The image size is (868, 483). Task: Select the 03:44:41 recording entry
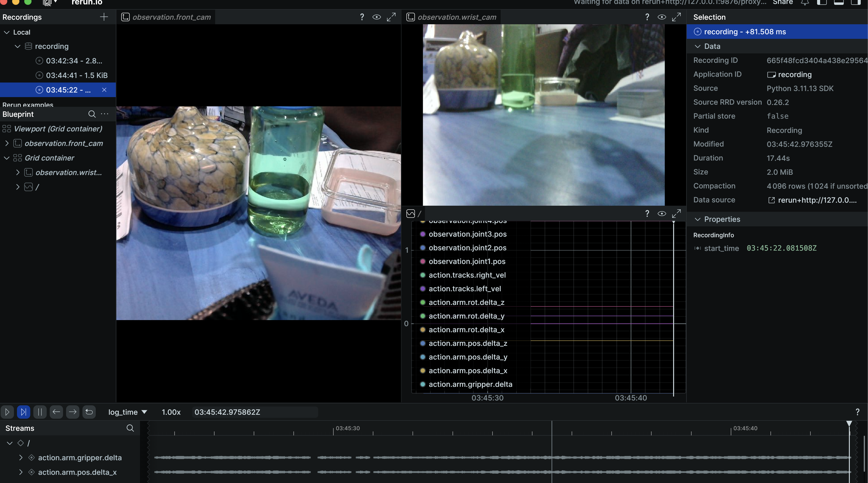[76, 75]
